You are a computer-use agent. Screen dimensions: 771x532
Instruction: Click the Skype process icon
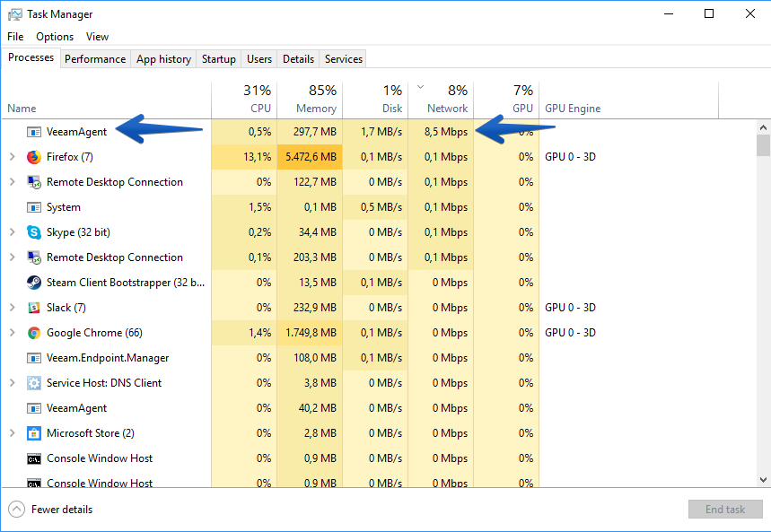(34, 232)
